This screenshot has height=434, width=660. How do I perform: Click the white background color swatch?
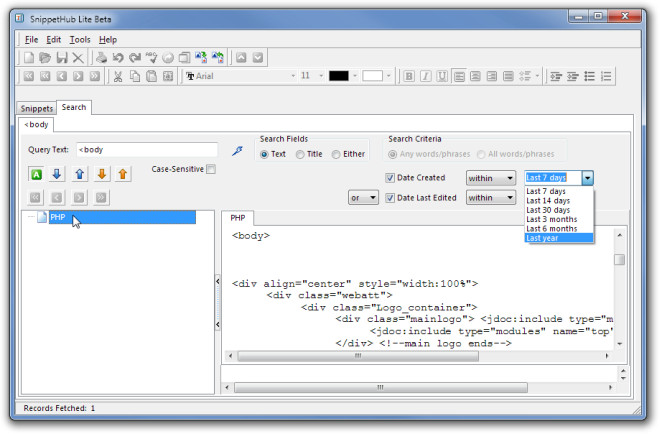373,76
